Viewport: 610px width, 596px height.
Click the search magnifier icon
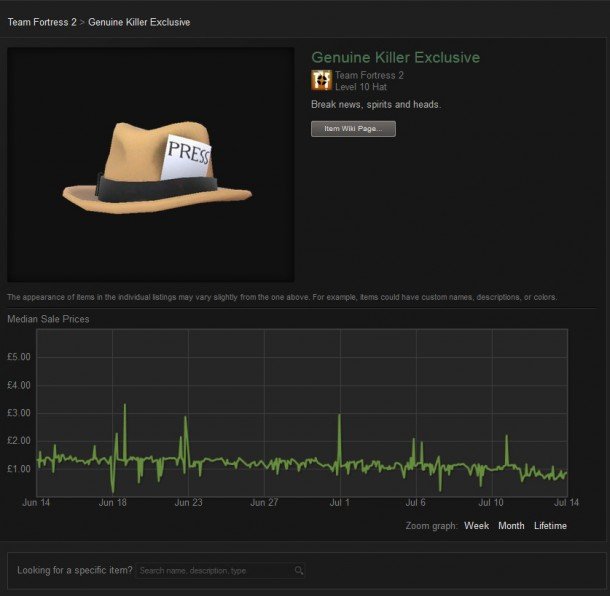(x=298, y=570)
